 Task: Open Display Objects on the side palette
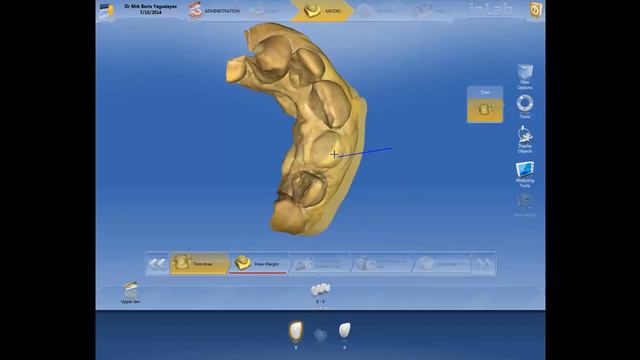coord(524,140)
